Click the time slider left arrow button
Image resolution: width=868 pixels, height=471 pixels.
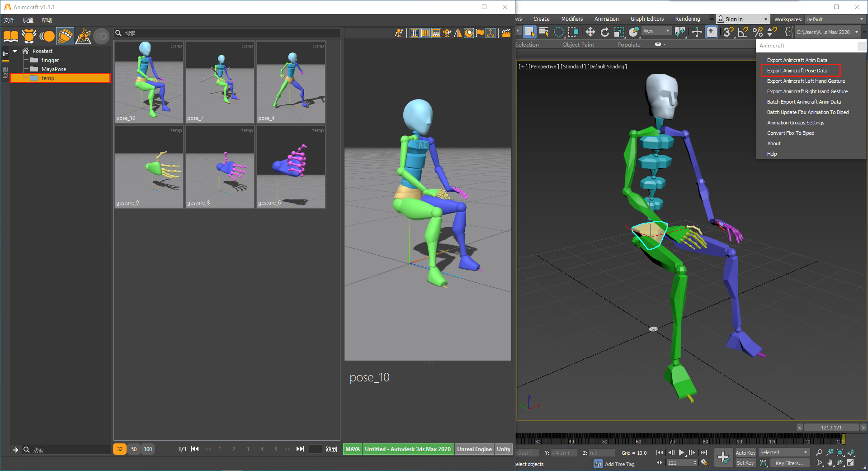pos(799,428)
